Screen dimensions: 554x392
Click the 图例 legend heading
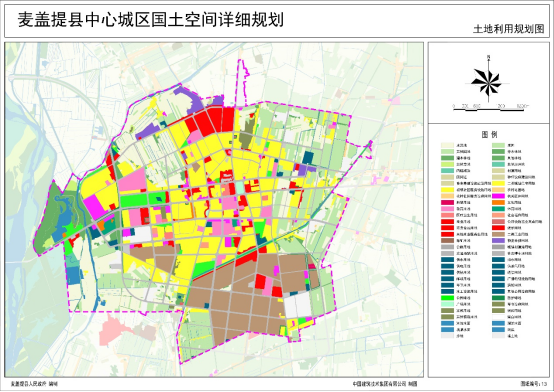[489, 134]
